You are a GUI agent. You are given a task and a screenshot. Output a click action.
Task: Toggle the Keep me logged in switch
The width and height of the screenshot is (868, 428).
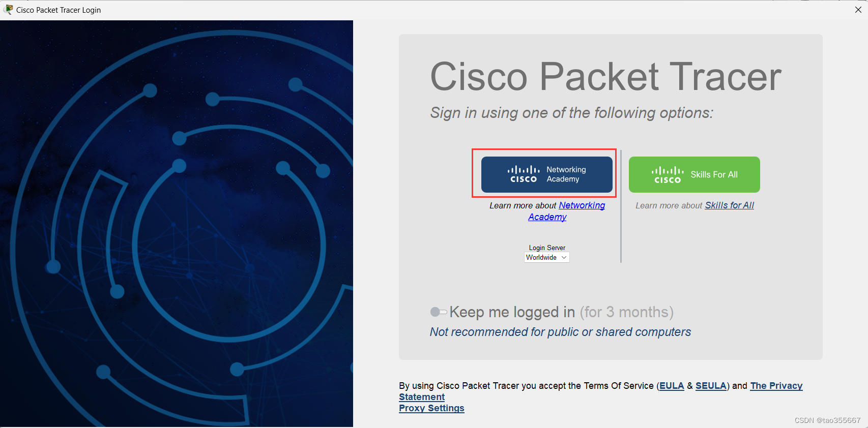pos(438,312)
